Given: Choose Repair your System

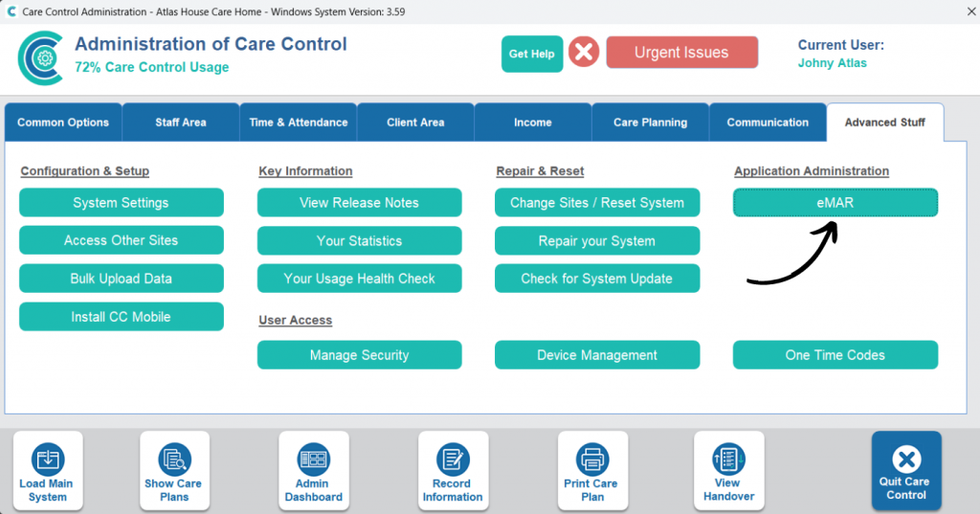Looking at the screenshot, I should click(597, 241).
